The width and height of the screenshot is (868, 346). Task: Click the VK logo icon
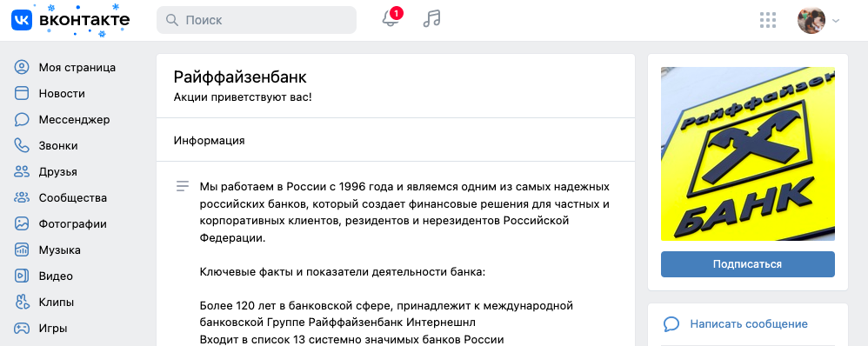[x=22, y=21]
